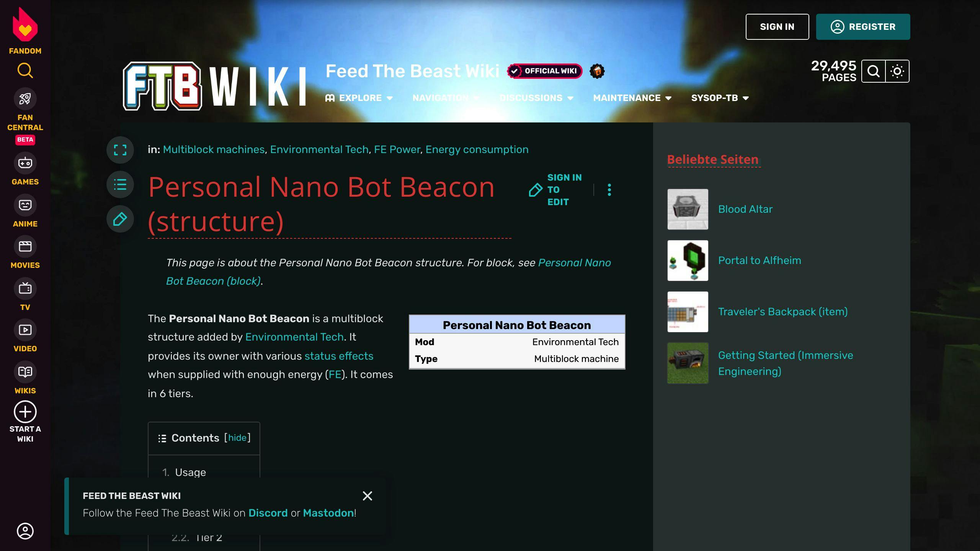Open the Portal to Alfheim link
Viewport: 980px width, 551px height.
[759, 261]
